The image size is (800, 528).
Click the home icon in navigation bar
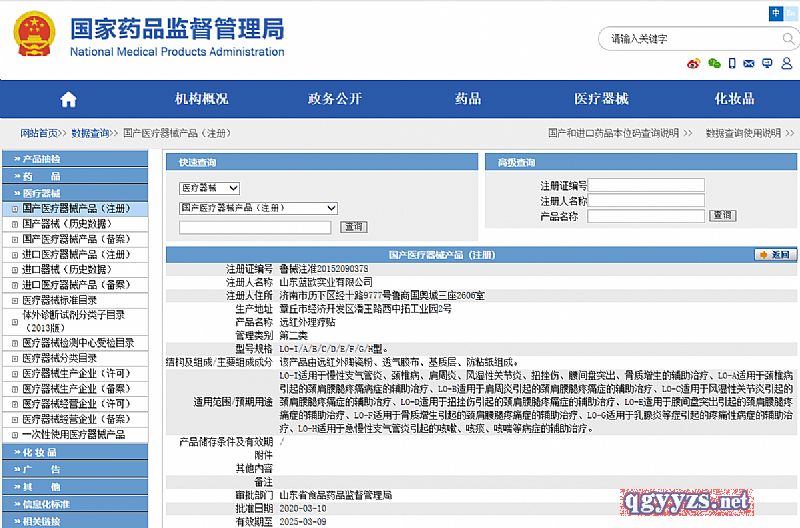[68, 99]
